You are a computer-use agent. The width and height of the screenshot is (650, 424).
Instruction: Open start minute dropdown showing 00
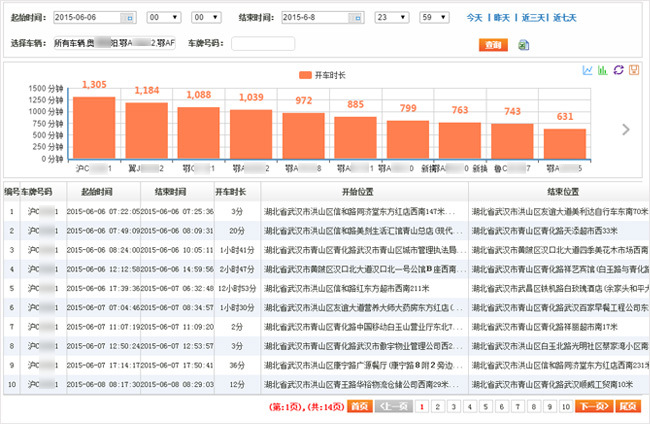[x=206, y=17]
